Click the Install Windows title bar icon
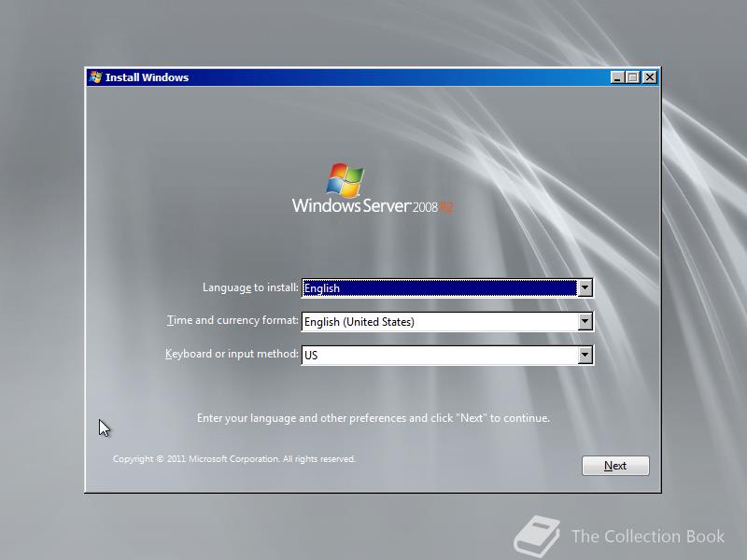This screenshot has height=560, width=747. tap(96, 77)
